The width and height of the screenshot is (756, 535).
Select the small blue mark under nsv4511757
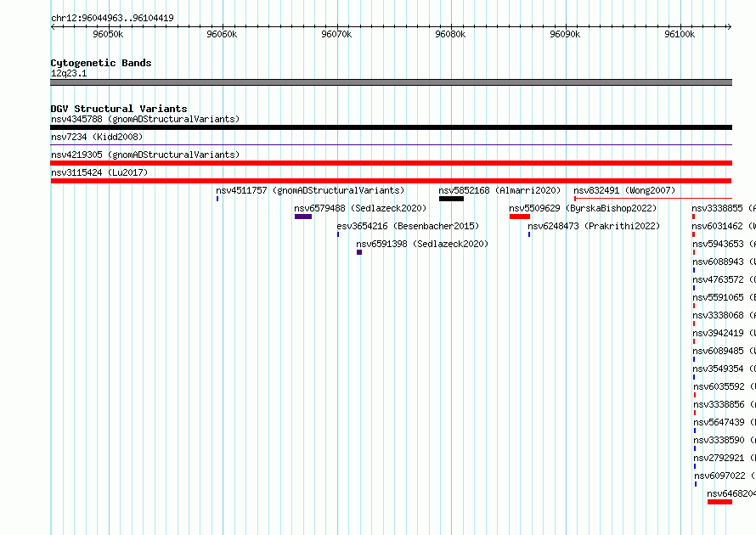pyautogui.click(x=217, y=199)
